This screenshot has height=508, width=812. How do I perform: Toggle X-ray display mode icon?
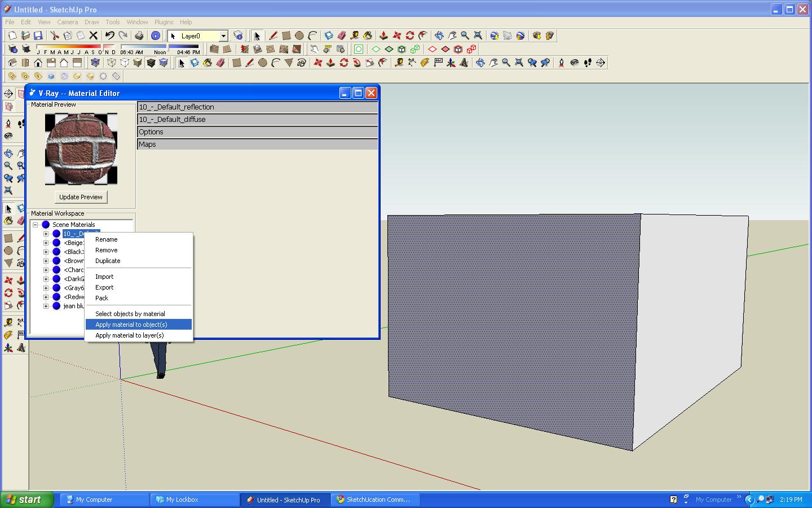[x=95, y=63]
